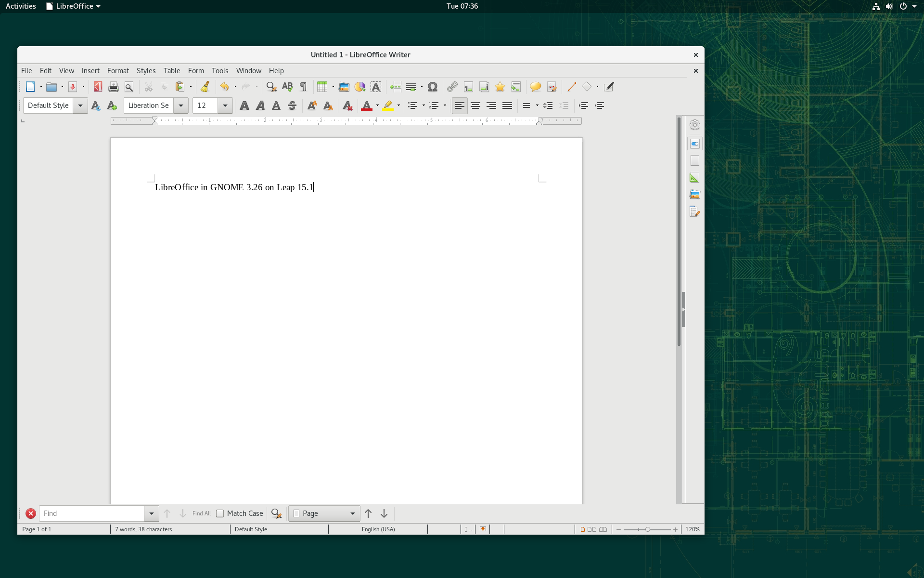Open GNOME Activities overview
Viewport: 924px width, 578px height.
click(21, 6)
